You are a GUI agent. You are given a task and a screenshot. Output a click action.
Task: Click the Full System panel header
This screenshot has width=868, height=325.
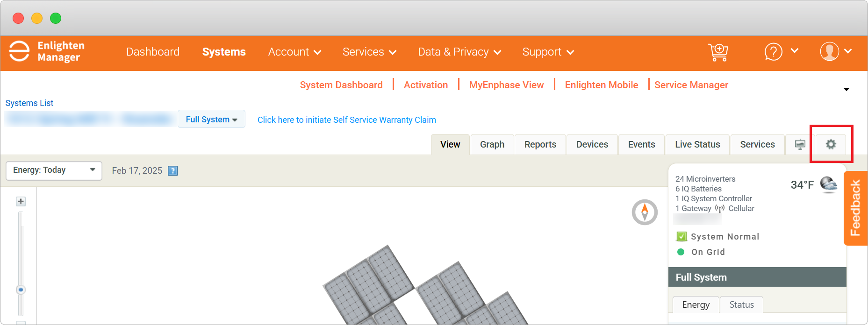coord(757,277)
